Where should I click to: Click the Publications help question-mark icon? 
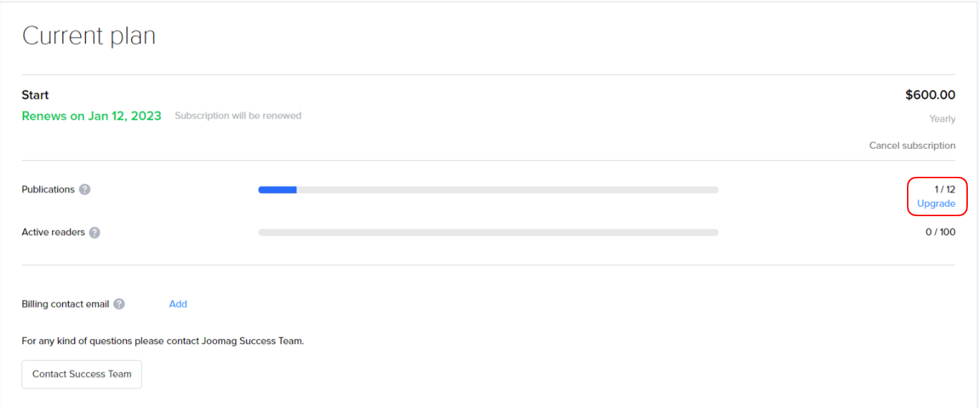85,190
